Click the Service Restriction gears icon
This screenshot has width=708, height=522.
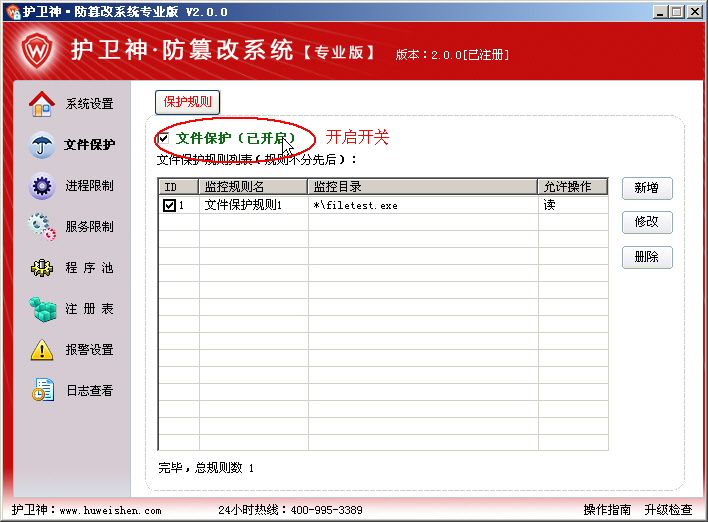[41, 226]
